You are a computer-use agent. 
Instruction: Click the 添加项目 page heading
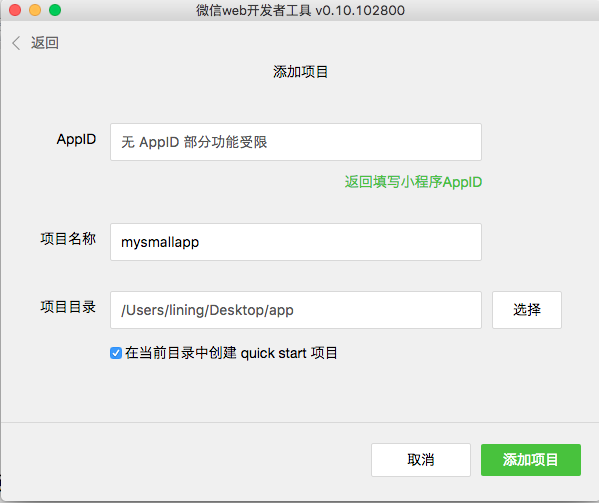coord(300,72)
